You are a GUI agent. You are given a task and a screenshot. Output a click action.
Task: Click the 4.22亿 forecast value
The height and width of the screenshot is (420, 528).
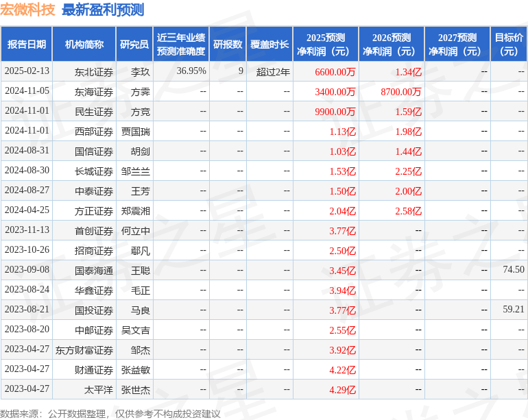coord(342,370)
